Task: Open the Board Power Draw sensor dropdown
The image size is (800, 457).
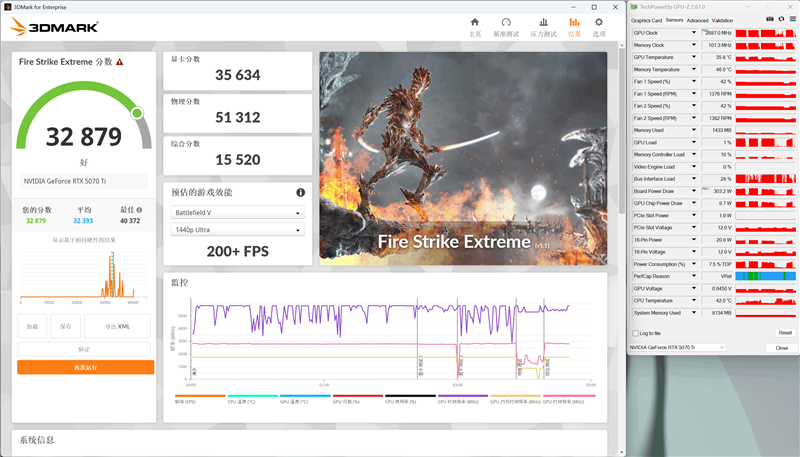Action: tap(693, 191)
